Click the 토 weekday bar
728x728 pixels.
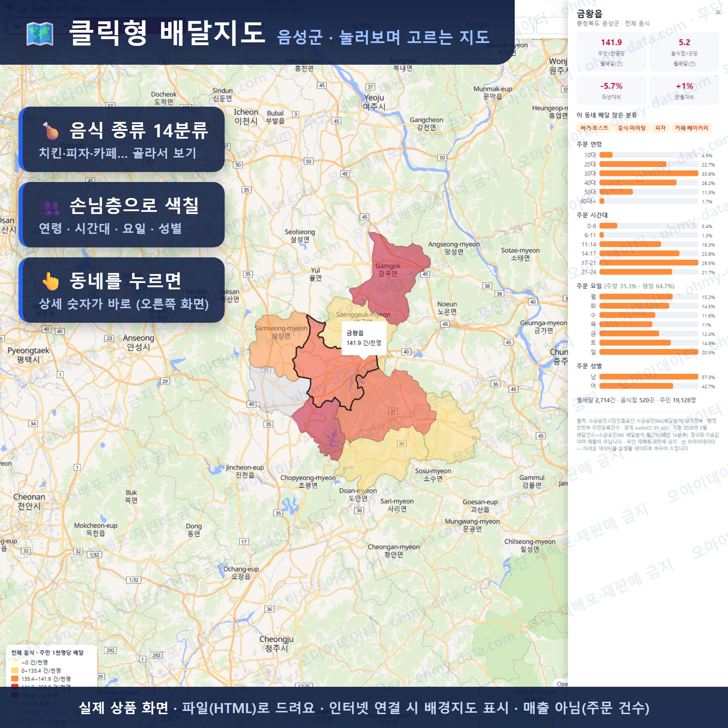coord(648,343)
